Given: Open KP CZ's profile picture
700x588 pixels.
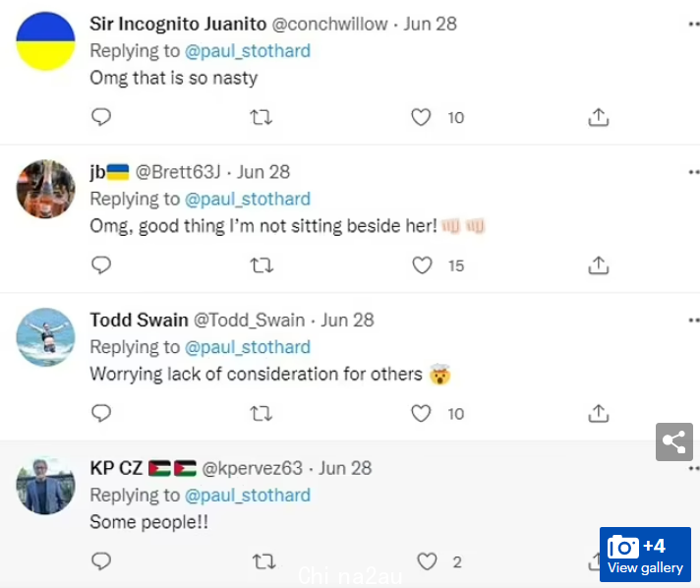Looking at the screenshot, I should pyautogui.click(x=45, y=486).
